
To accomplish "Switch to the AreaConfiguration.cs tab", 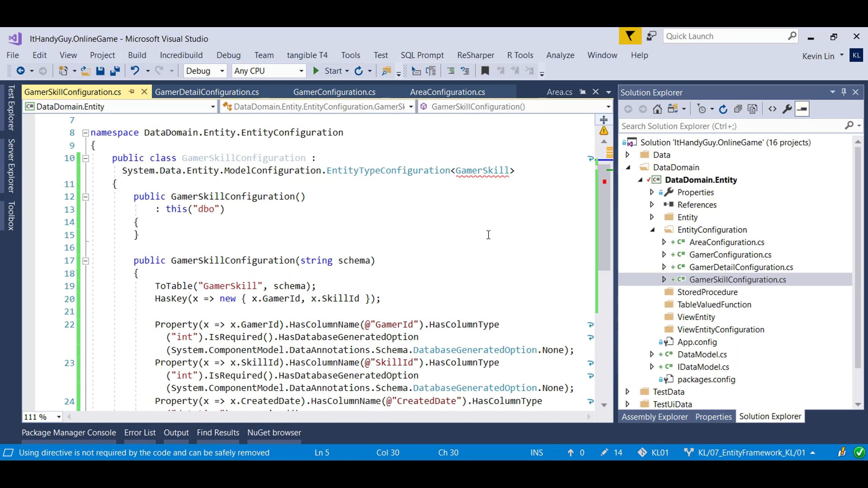I will pyautogui.click(x=448, y=92).
